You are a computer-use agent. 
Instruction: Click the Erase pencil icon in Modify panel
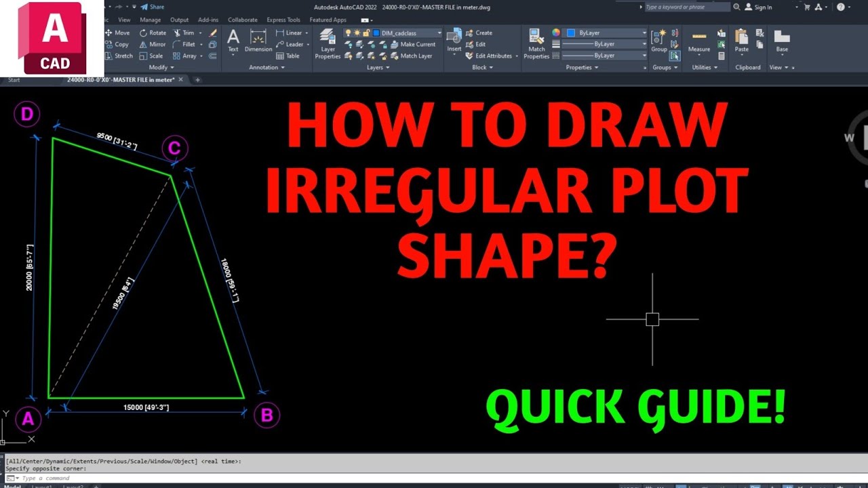[213, 33]
